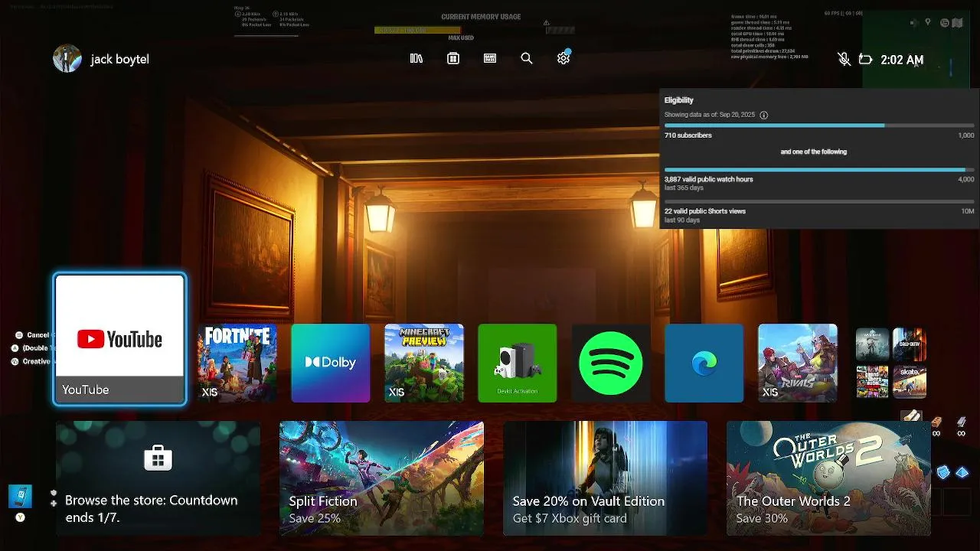Launch the Minecraft Preview tile

(424, 363)
